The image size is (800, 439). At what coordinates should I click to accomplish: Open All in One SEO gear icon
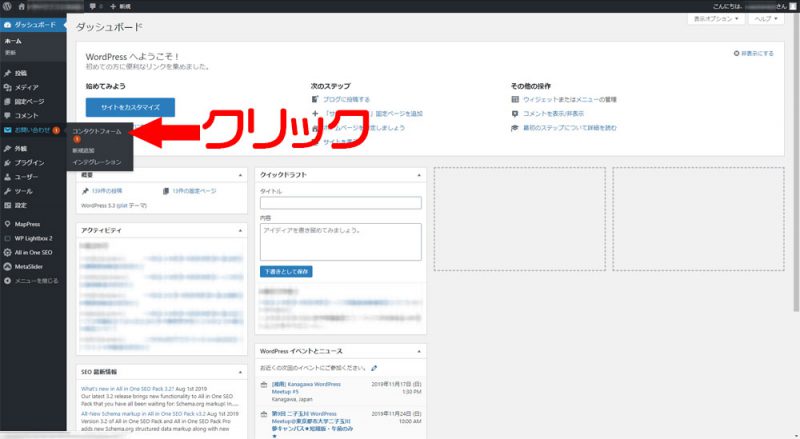pos(7,252)
